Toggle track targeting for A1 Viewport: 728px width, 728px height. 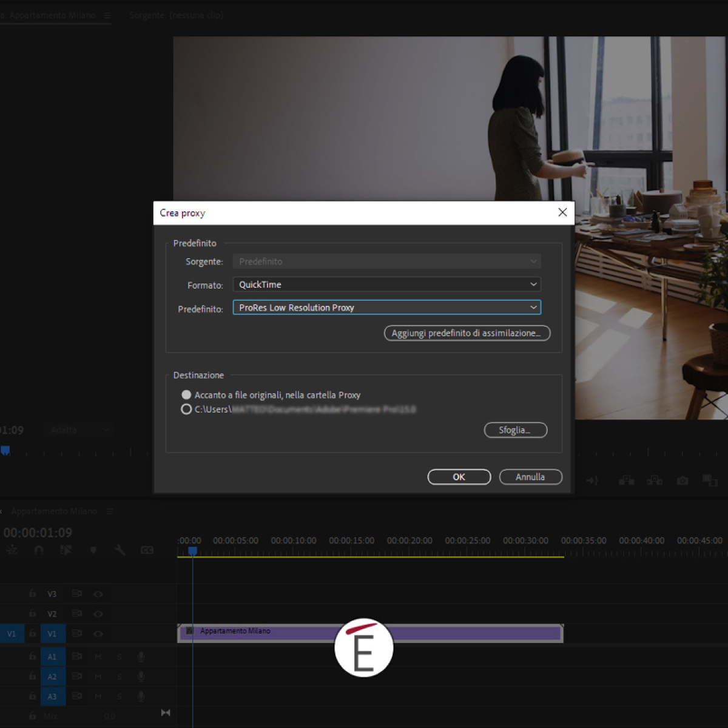pos(53,656)
